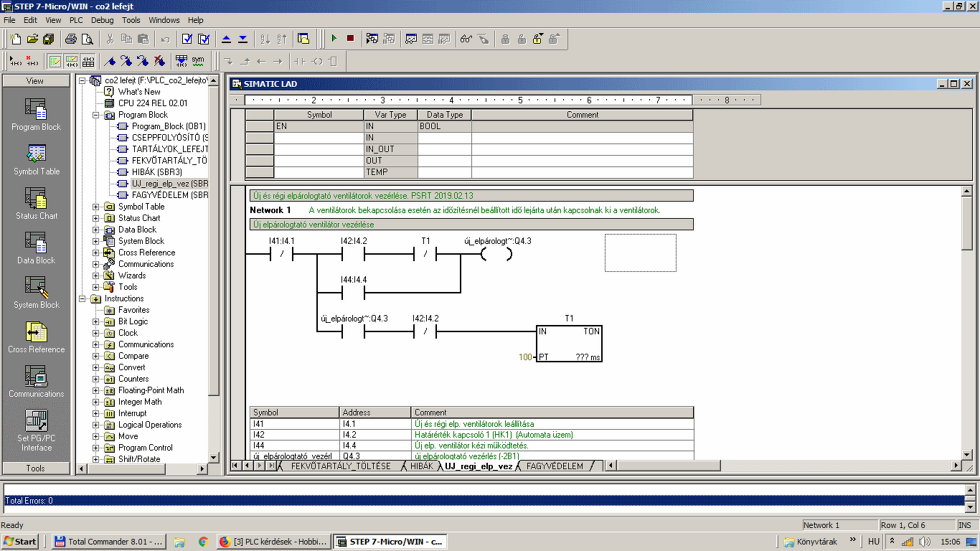Screen dimensions: 980x551
Task: Click the glasses icon for single read
Action: pyautogui.click(x=466, y=39)
